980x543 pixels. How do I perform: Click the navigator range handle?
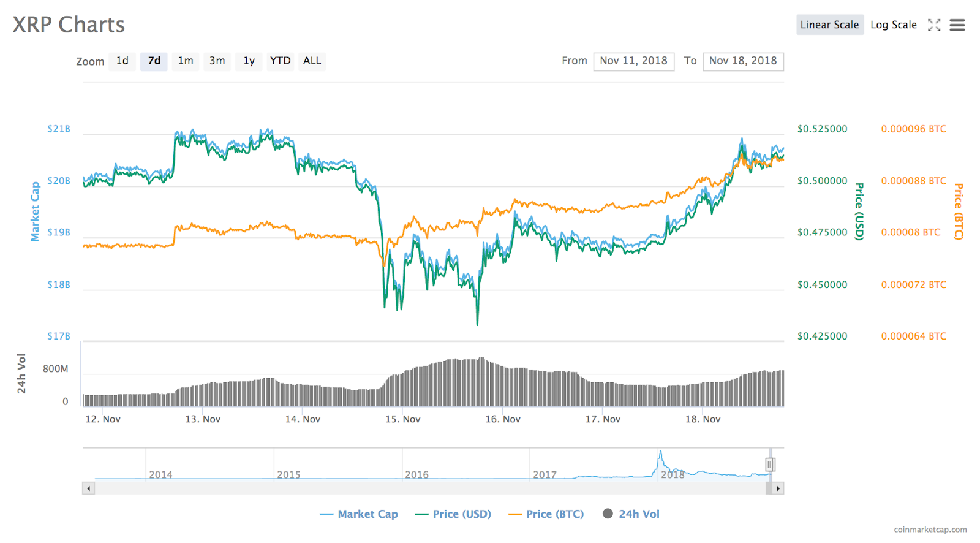click(x=770, y=465)
